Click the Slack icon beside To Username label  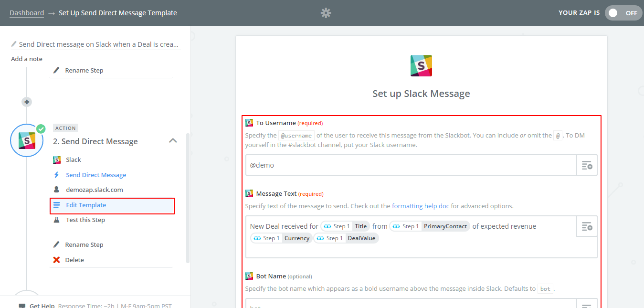coord(249,123)
